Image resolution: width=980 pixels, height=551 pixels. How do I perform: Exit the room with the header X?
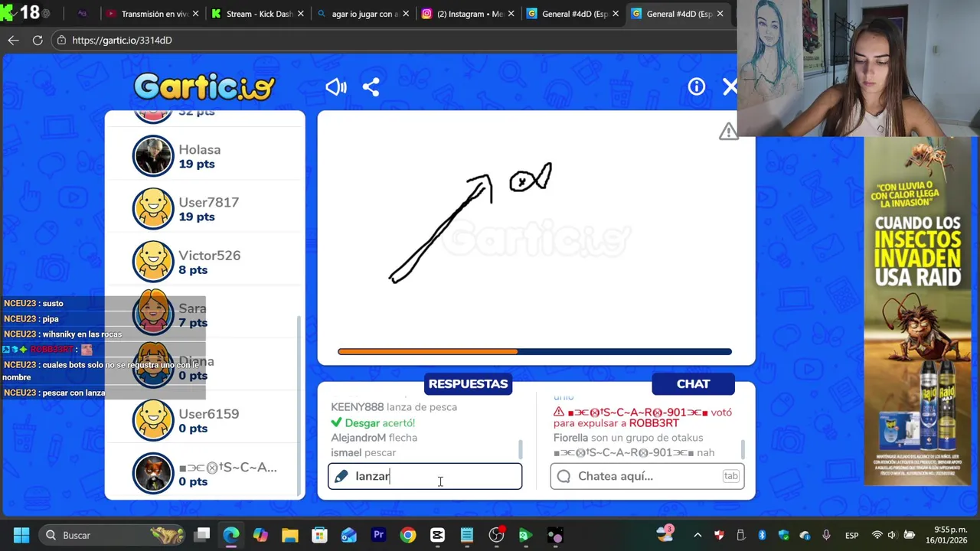pyautogui.click(x=730, y=86)
